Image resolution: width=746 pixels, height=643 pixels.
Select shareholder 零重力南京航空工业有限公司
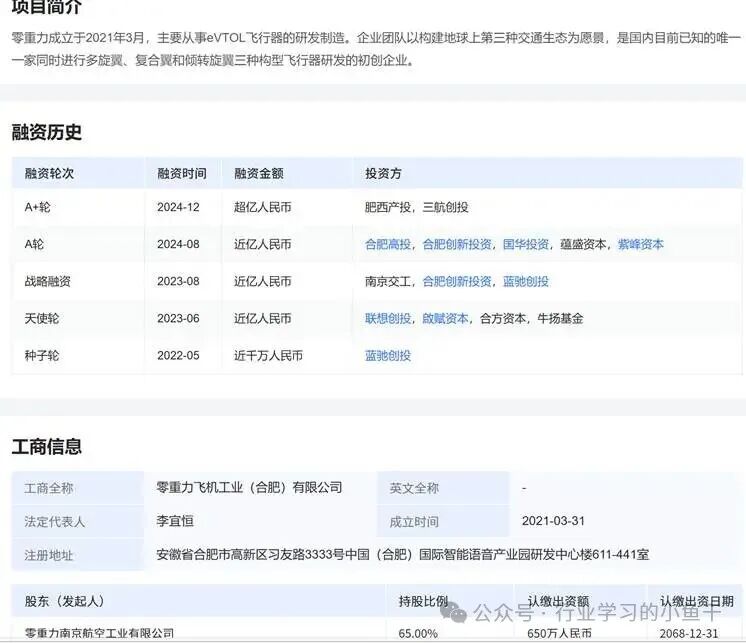coord(99,633)
